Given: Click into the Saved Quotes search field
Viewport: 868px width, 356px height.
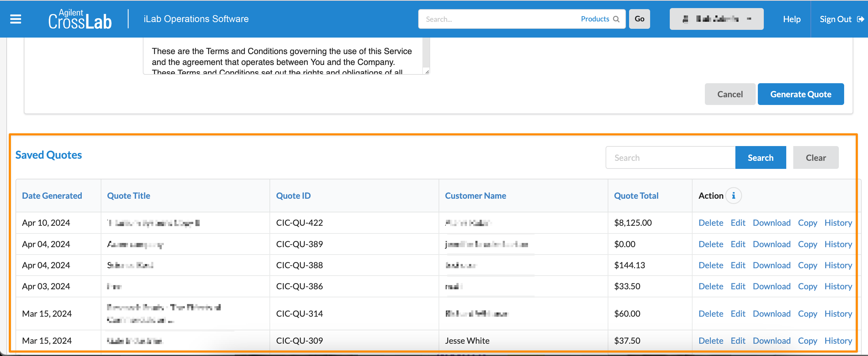Looking at the screenshot, I should pyautogui.click(x=670, y=158).
